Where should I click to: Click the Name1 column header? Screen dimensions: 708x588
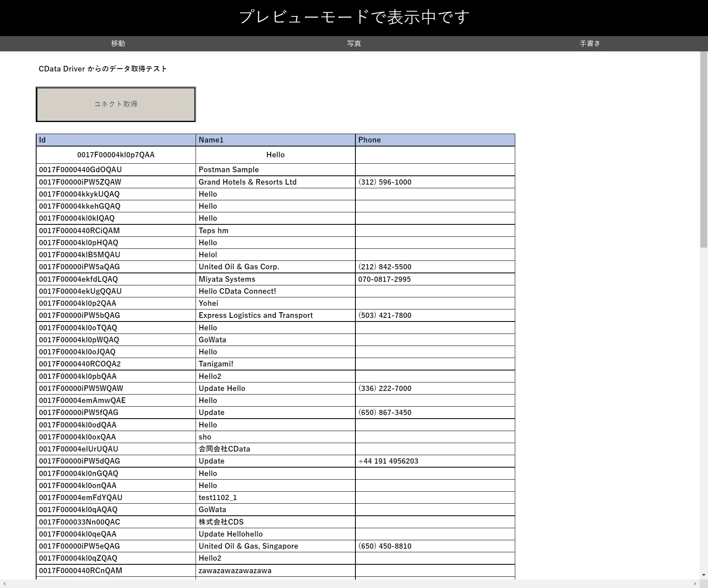[x=275, y=140]
